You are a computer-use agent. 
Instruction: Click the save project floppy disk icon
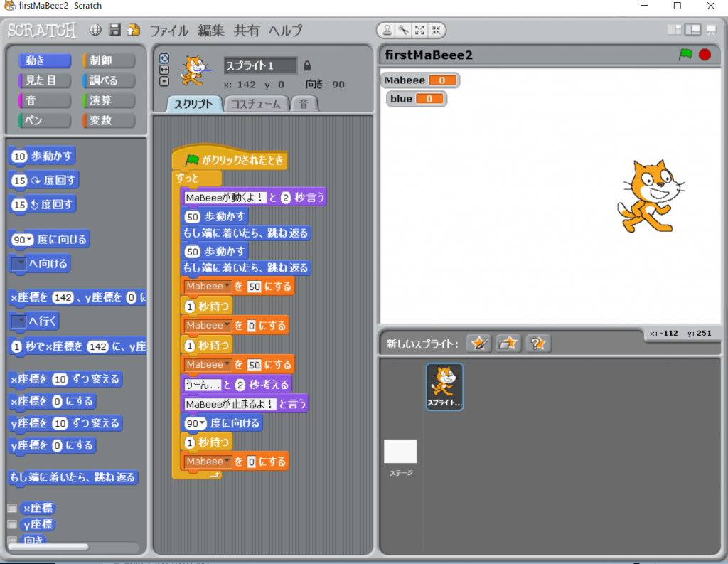pos(114,31)
